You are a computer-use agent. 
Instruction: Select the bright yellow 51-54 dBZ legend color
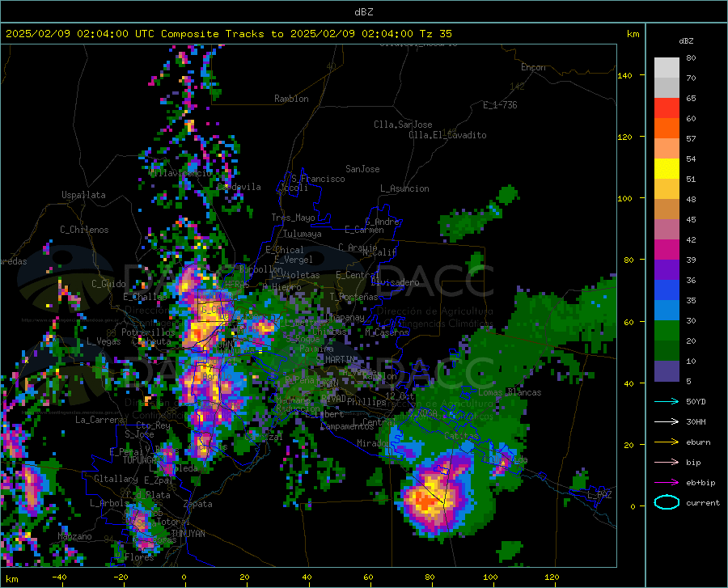[667, 169]
